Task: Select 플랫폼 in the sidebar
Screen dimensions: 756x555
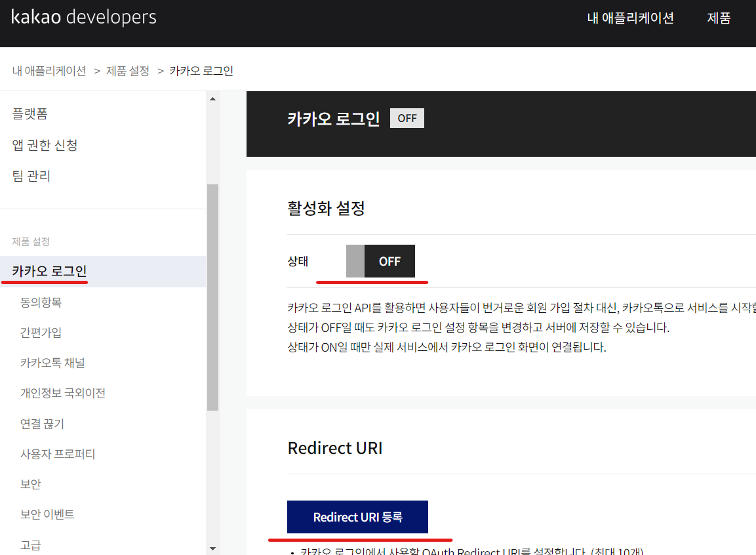Action: tap(30, 113)
